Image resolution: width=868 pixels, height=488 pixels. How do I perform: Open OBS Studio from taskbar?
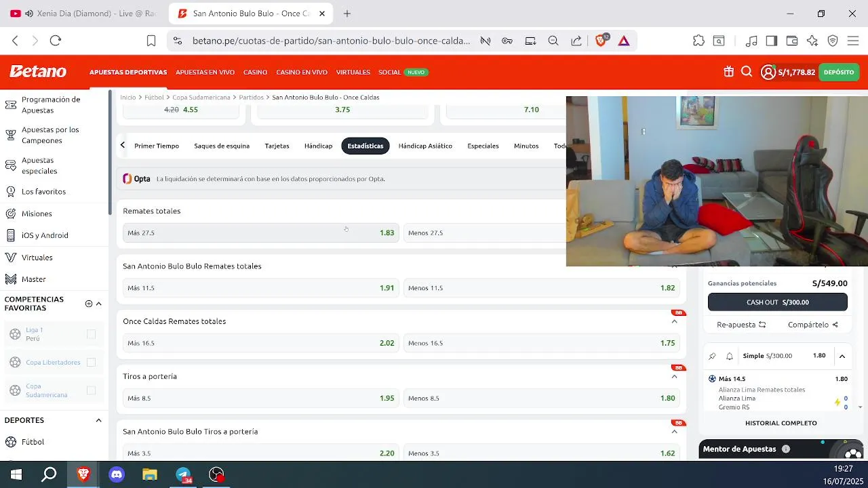click(x=216, y=474)
